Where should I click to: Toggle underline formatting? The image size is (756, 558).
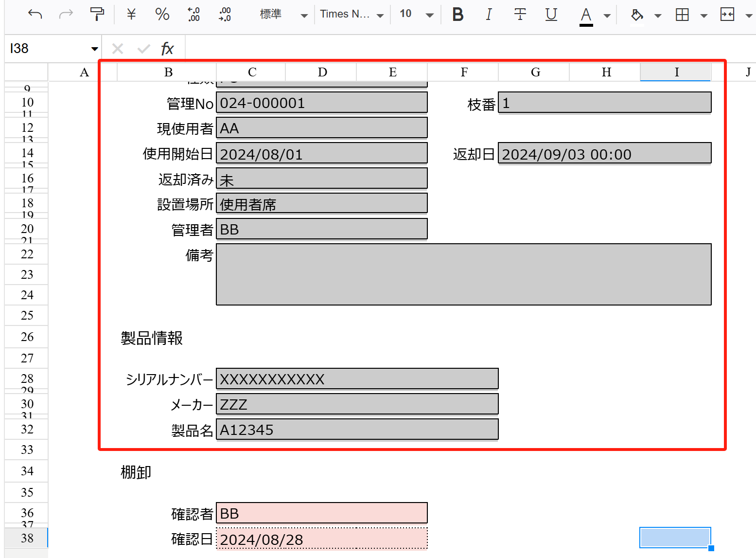pos(551,15)
